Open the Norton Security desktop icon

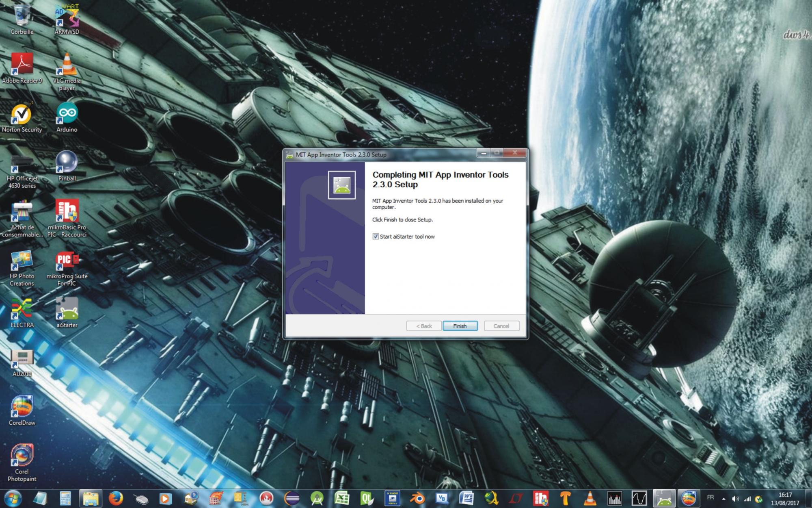[x=22, y=115]
